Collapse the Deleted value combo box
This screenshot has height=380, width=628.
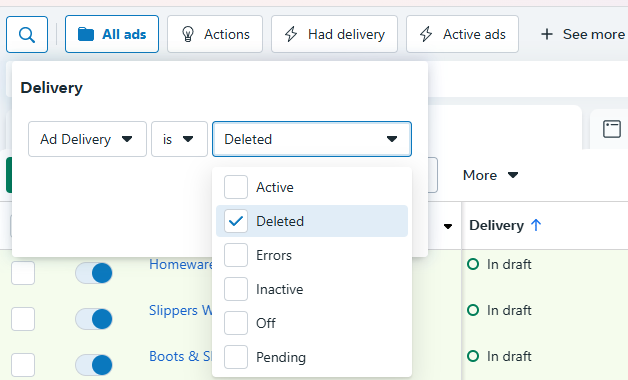point(312,139)
